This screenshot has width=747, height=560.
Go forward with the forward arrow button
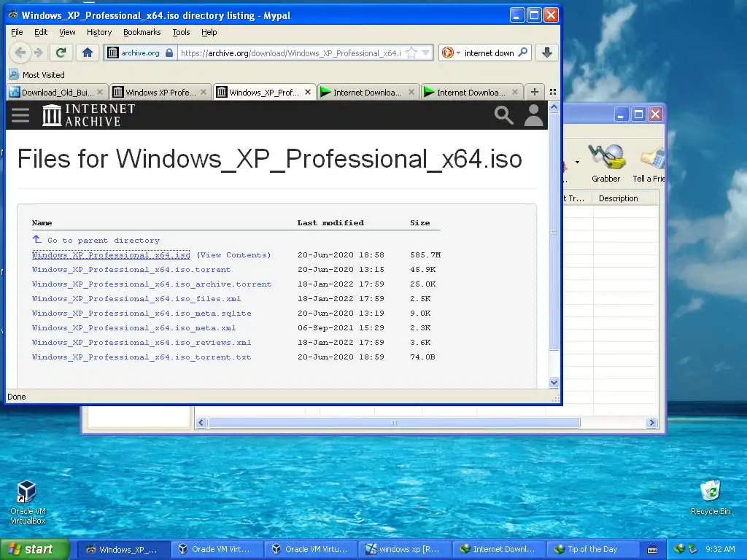point(39,52)
